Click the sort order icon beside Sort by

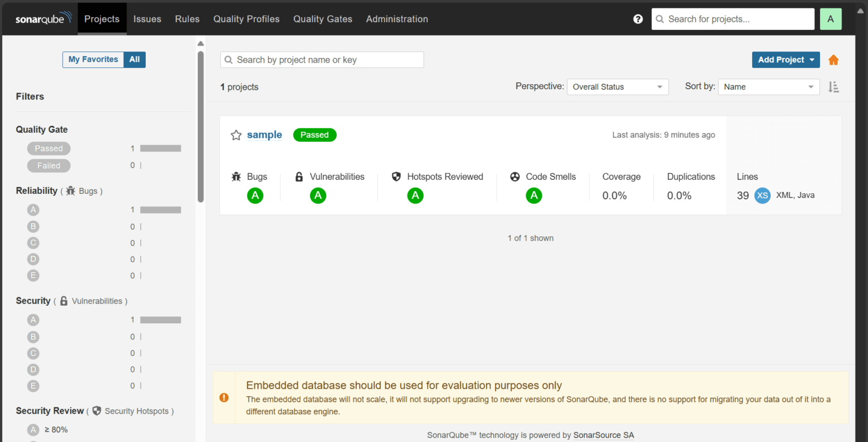point(834,86)
